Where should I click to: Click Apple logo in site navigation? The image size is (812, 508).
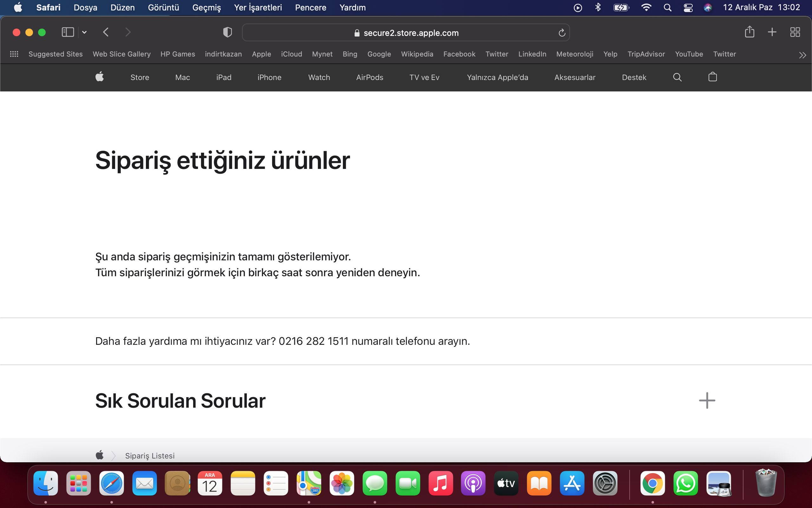pyautogui.click(x=100, y=77)
